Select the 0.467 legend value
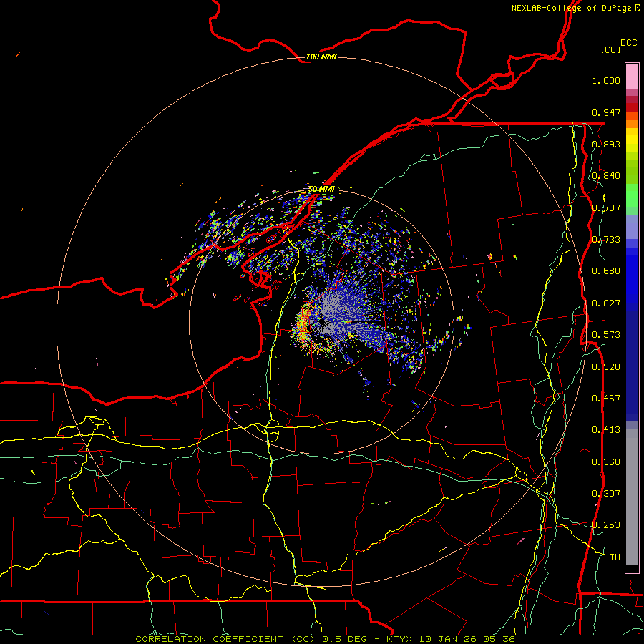Screen dimensions: 644x644 (606, 399)
